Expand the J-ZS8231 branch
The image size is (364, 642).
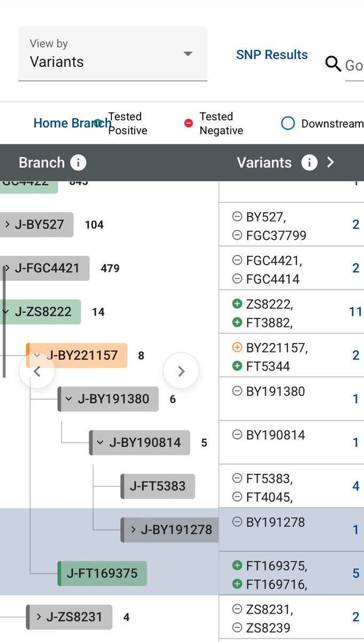38,617
